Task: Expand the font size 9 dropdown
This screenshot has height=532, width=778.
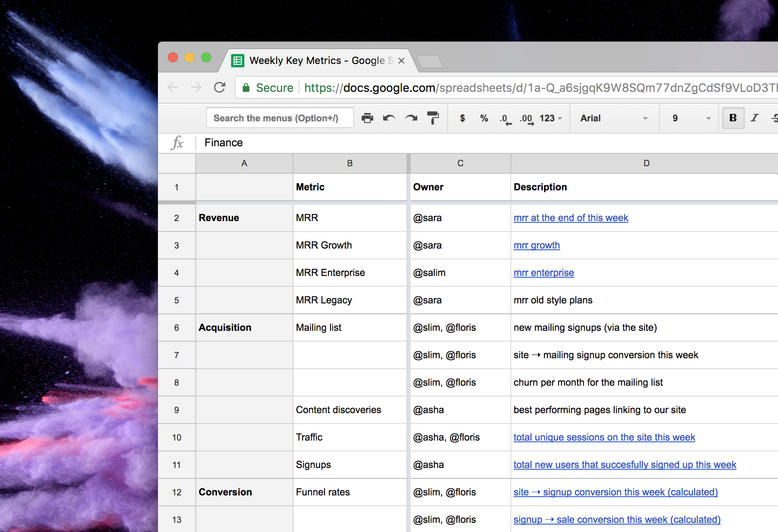Action: pyautogui.click(x=691, y=118)
